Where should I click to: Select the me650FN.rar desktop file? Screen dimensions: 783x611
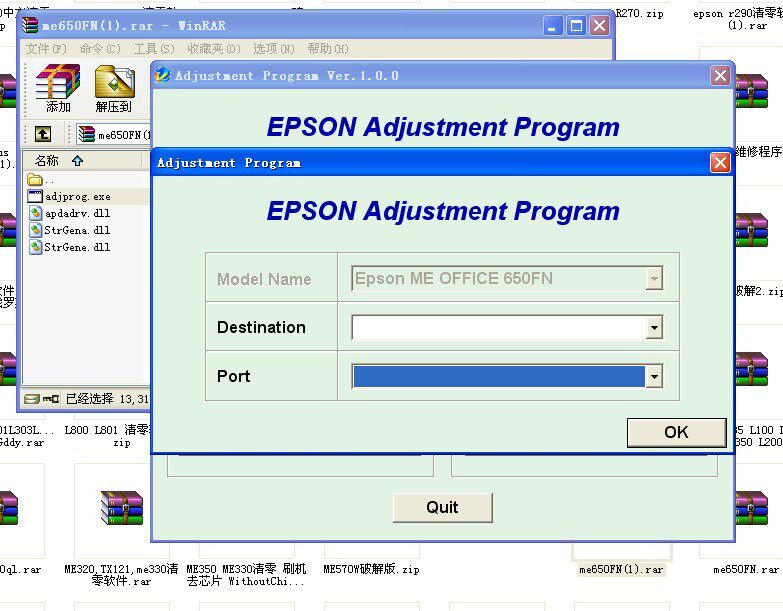point(746,570)
